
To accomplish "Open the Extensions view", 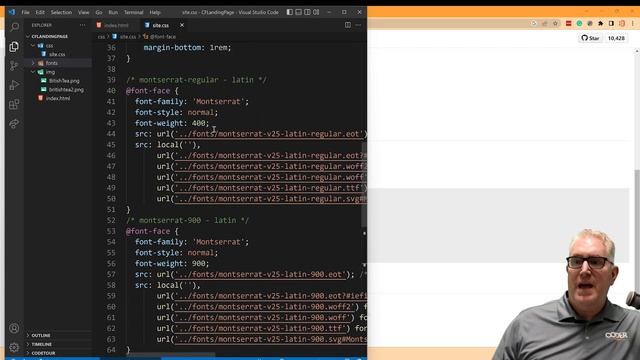I will click(x=14, y=104).
